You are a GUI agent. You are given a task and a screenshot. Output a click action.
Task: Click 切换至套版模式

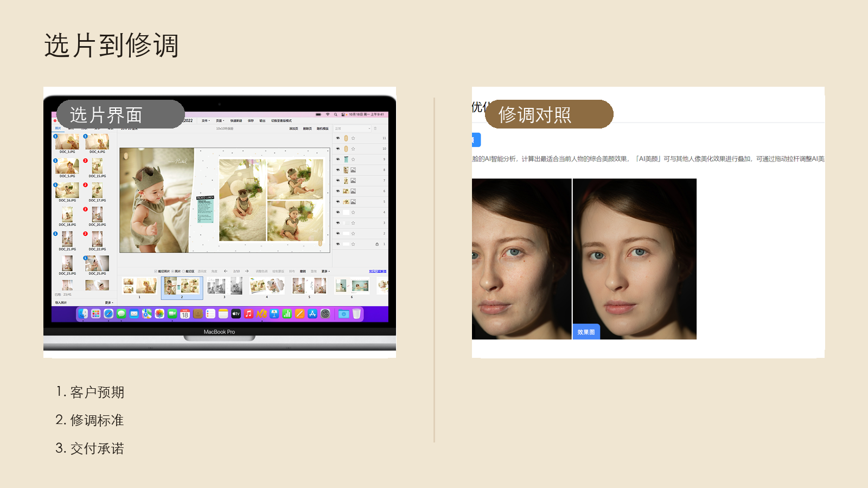point(281,121)
